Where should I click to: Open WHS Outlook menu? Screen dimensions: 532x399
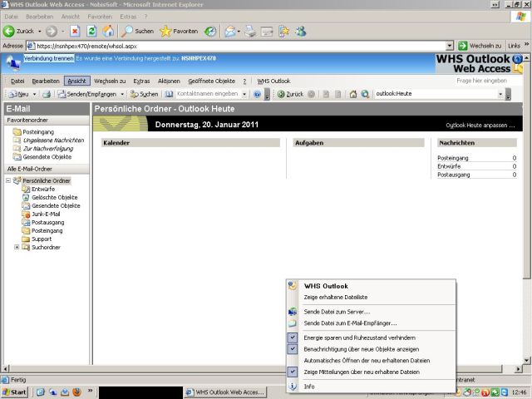click(x=273, y=81)
